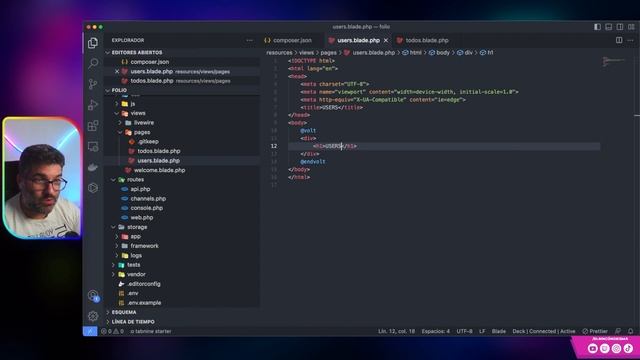The width and height of the screenshot is (640, 360).
Task: Click Deck Connected Active status item
Action: 544,331
